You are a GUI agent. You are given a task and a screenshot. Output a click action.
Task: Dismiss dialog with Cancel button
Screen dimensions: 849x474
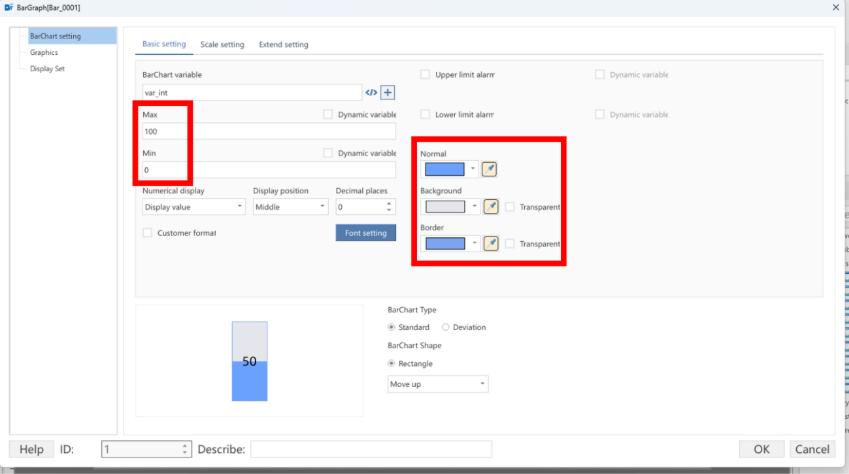pos(812,449)
